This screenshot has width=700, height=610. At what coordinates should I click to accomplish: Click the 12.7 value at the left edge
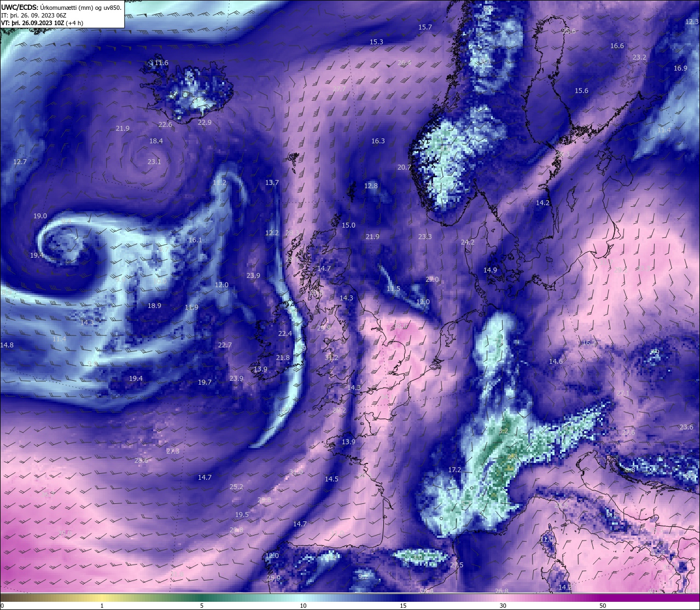pos(20,162)
